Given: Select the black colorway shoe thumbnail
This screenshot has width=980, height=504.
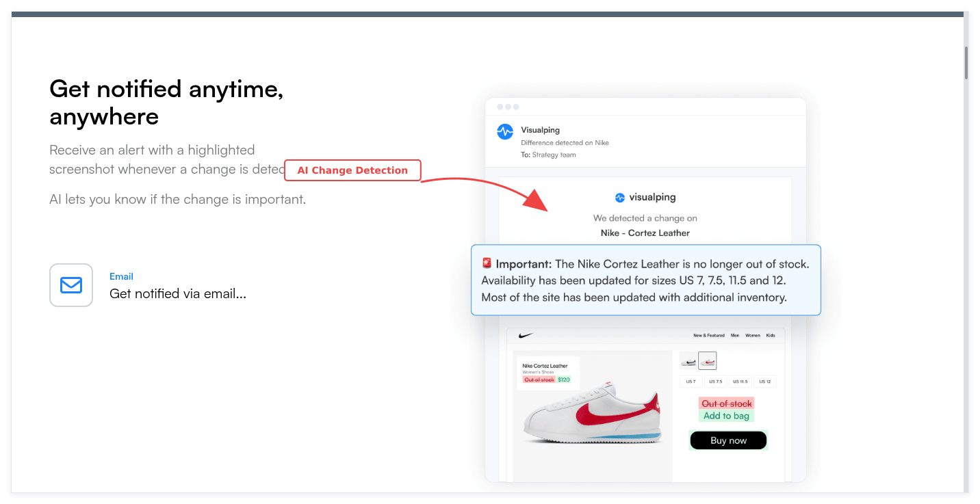Looking at the screenshot, I should (x=688, y=360).
